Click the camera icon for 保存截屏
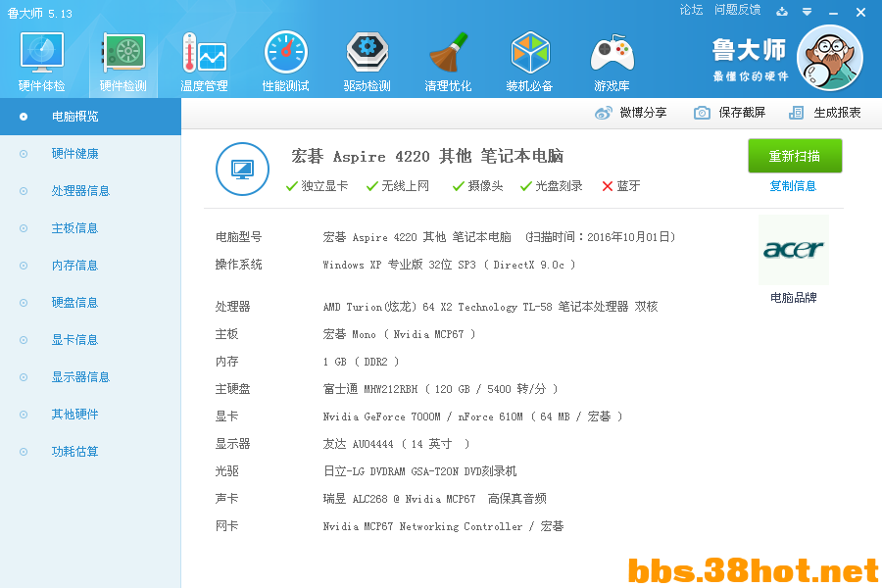 [x=702, y=113]
